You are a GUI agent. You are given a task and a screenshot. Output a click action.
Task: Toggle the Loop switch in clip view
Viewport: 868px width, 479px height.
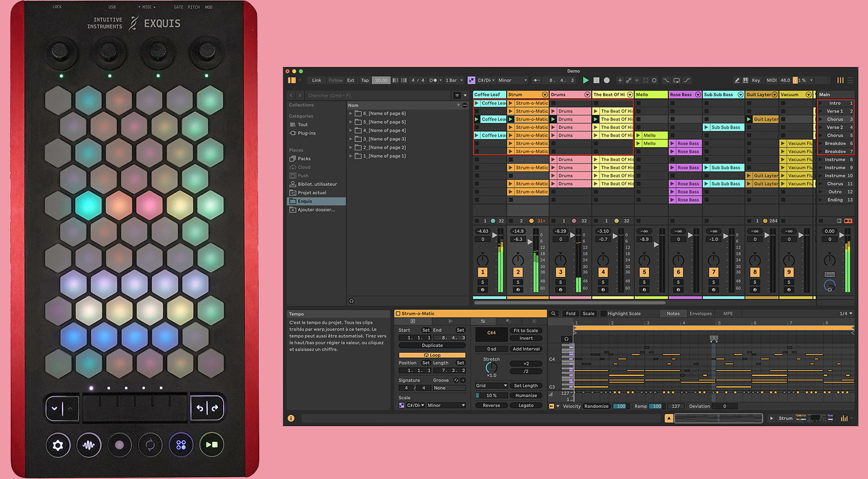432,356
